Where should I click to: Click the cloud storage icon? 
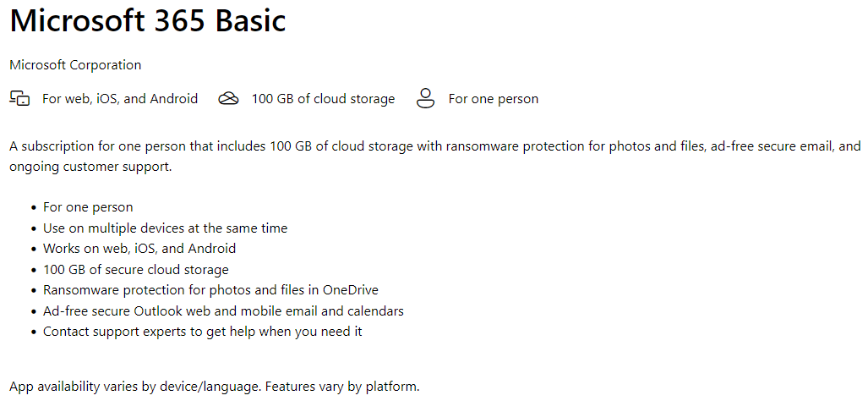tap(228, 99)
